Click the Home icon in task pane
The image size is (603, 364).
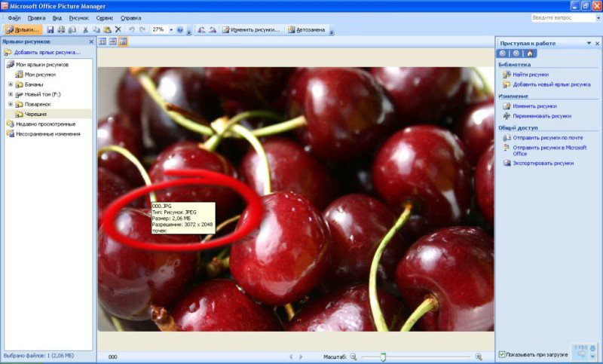(x=530, y=54)
